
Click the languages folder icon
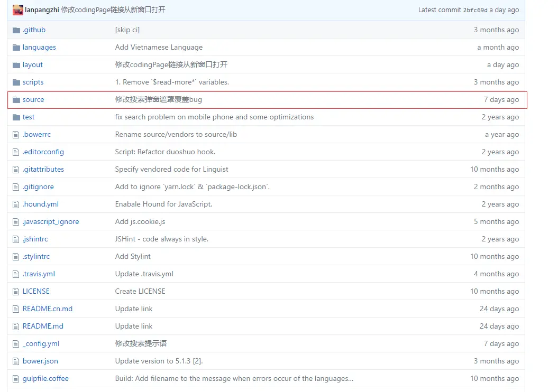[x=16, y=47]
